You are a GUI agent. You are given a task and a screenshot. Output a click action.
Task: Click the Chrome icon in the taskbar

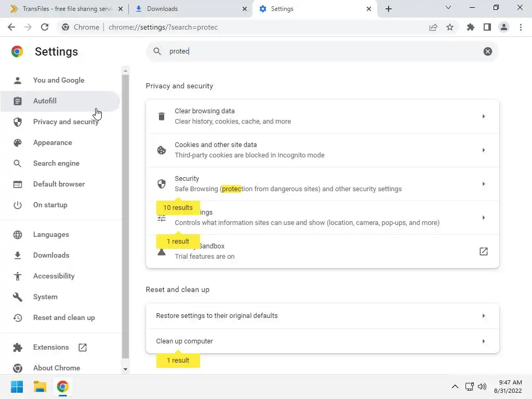62,387
